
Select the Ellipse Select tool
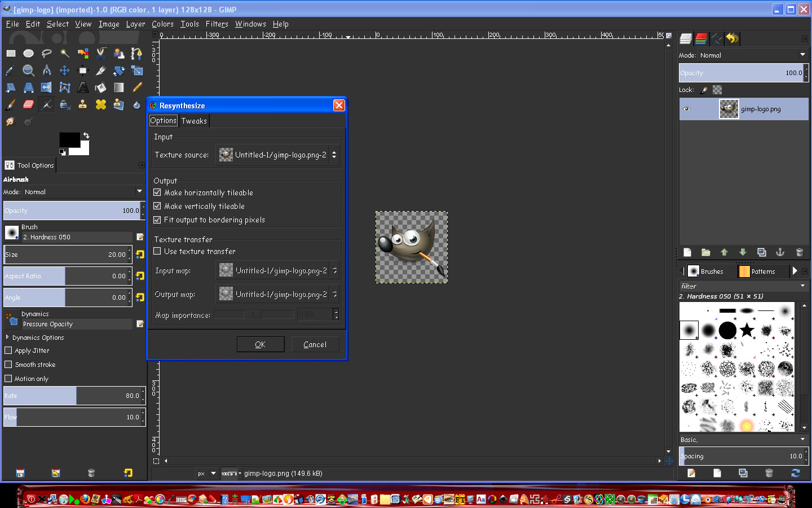tap(29, 54)
